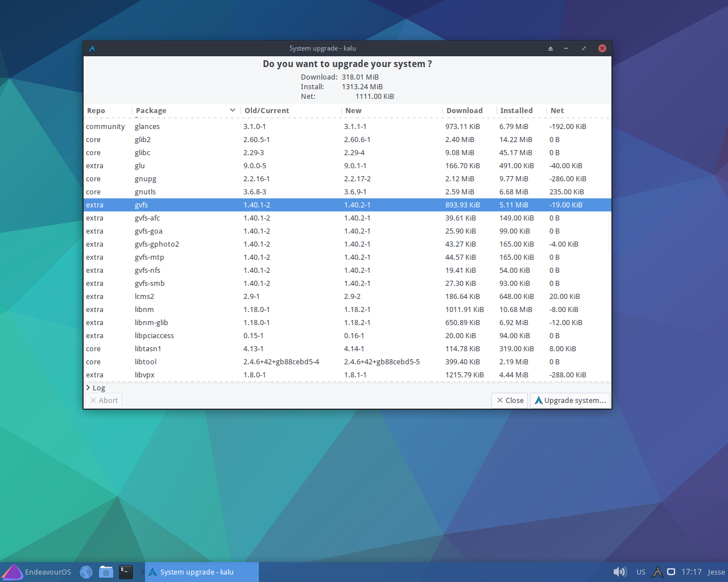
Task: Open the Jesse user menu in panel
Action: point(716,572)
